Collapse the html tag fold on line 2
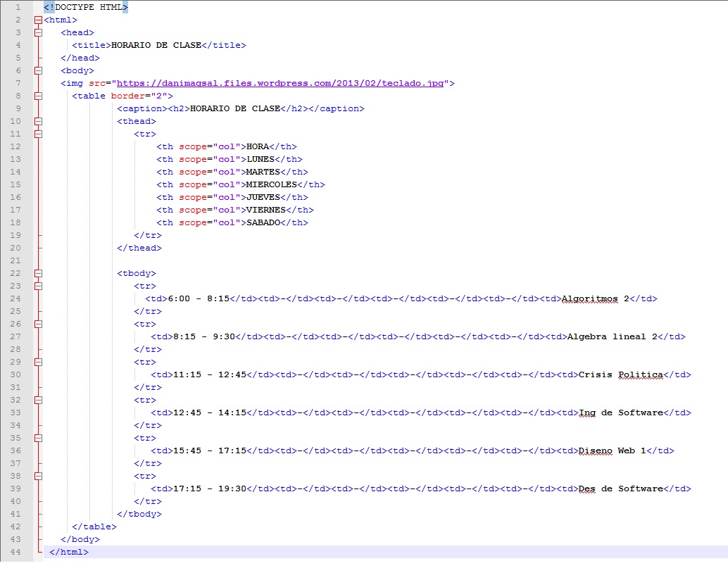Viewport: 728px width, 580px height. coord(38,20)
